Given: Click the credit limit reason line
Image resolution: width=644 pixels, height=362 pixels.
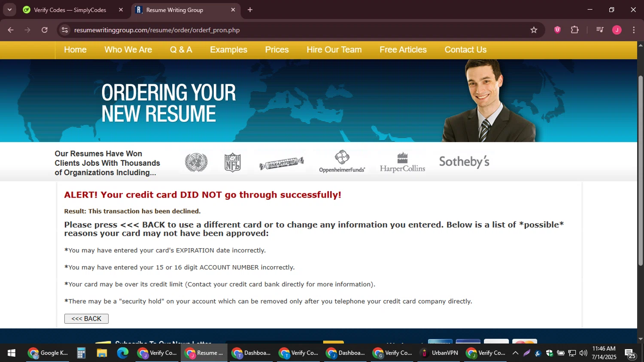Looking at the screenshot, I should (x=220, y=284).
